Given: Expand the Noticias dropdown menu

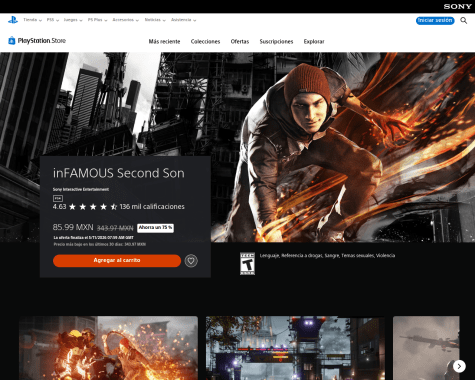Looking at the screenshot, I should [x=155, y=20].
